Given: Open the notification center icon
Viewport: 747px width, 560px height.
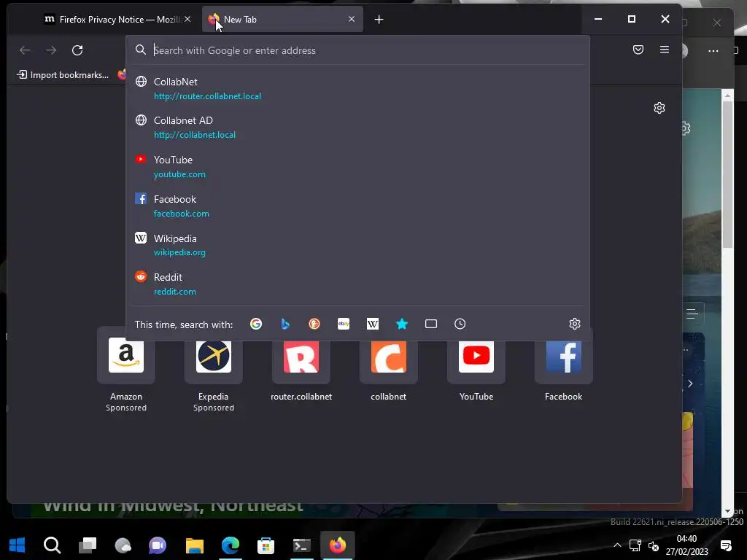Looking at the screenshot, I should tap(726, 545).
